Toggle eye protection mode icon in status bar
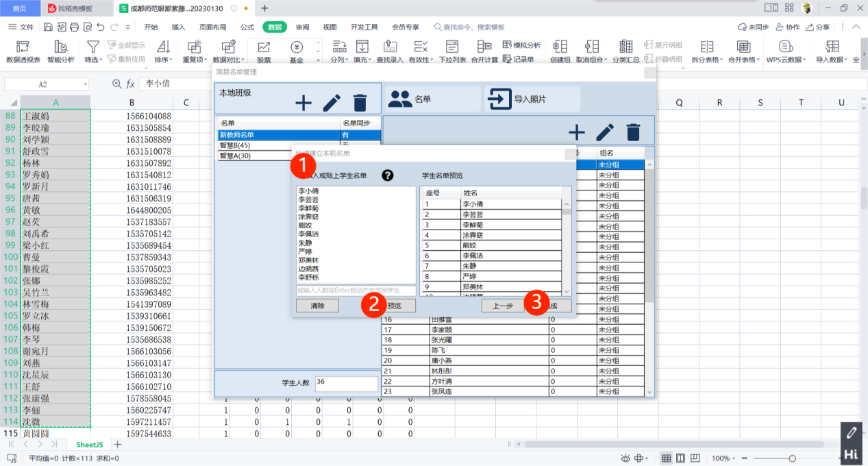The width and height of the screenshot is (868, 466). [x=625, y=458]
